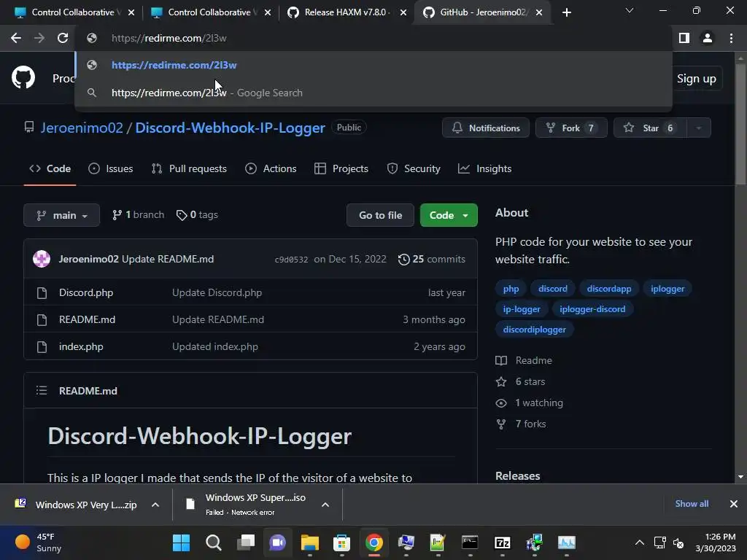
Task: Open taskbar Search magnifier
Action: [x=214, y=542]
